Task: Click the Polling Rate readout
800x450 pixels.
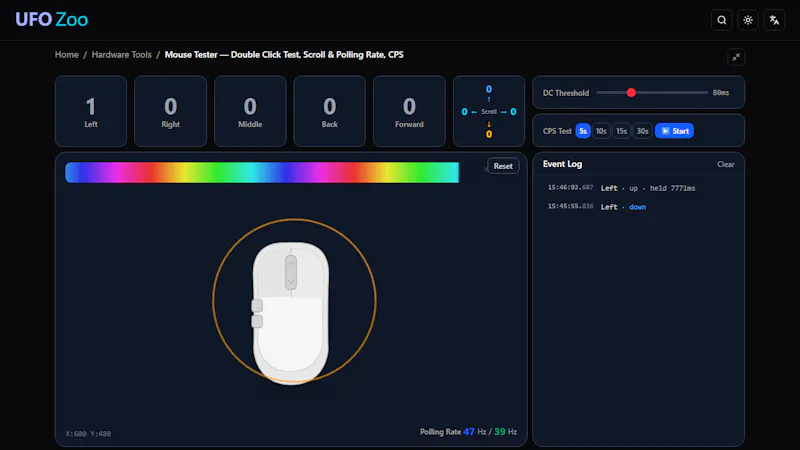Action: [468, 432]
